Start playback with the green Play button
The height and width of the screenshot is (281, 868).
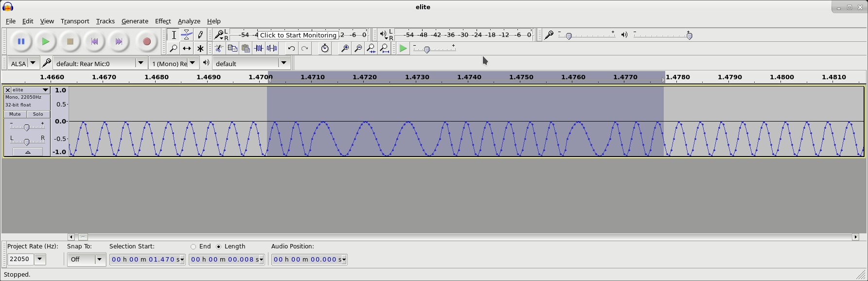pos(46,42)
